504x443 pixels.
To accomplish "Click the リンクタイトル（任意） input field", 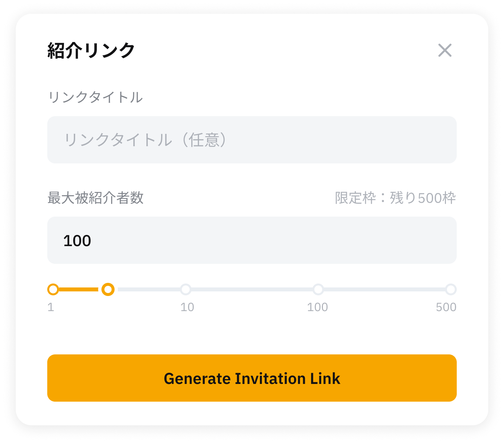I will click(x=252, y=140).
